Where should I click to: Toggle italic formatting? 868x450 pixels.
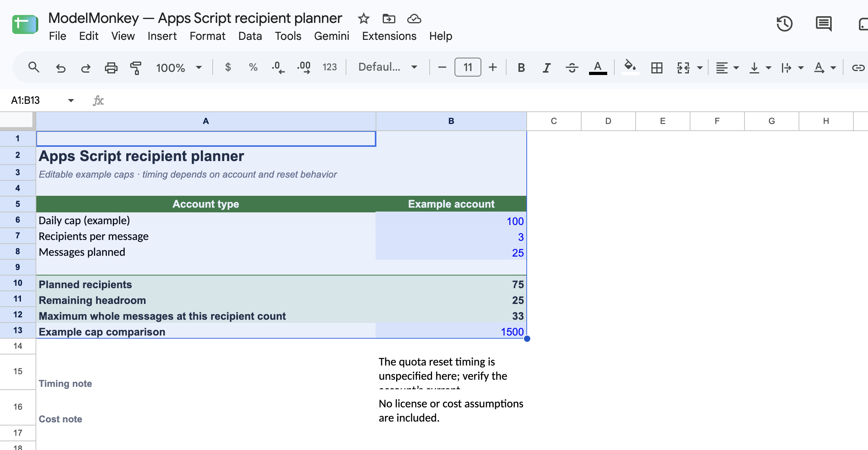tap(546, 68)
